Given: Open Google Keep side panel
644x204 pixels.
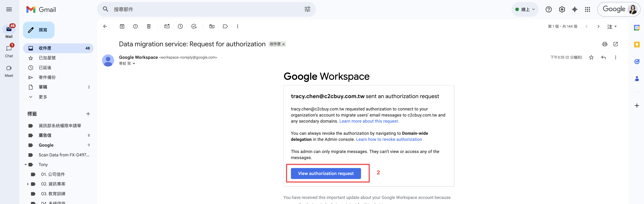Looking at the screenshot, I should pyautogui.click(x=637, y=45).
